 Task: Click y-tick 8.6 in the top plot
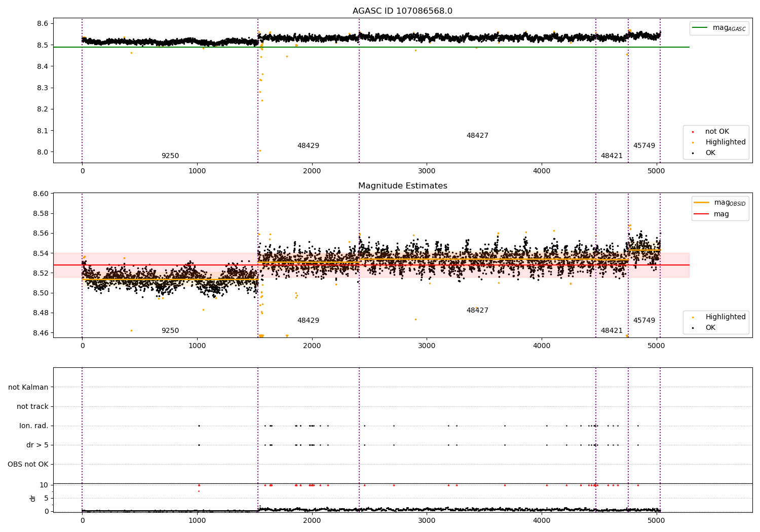point(43,24)
